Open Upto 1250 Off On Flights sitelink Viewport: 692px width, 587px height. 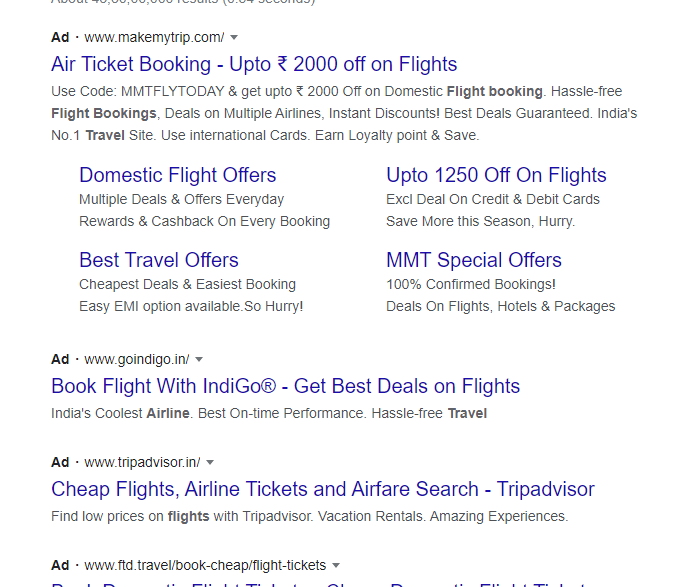point(496,175)
